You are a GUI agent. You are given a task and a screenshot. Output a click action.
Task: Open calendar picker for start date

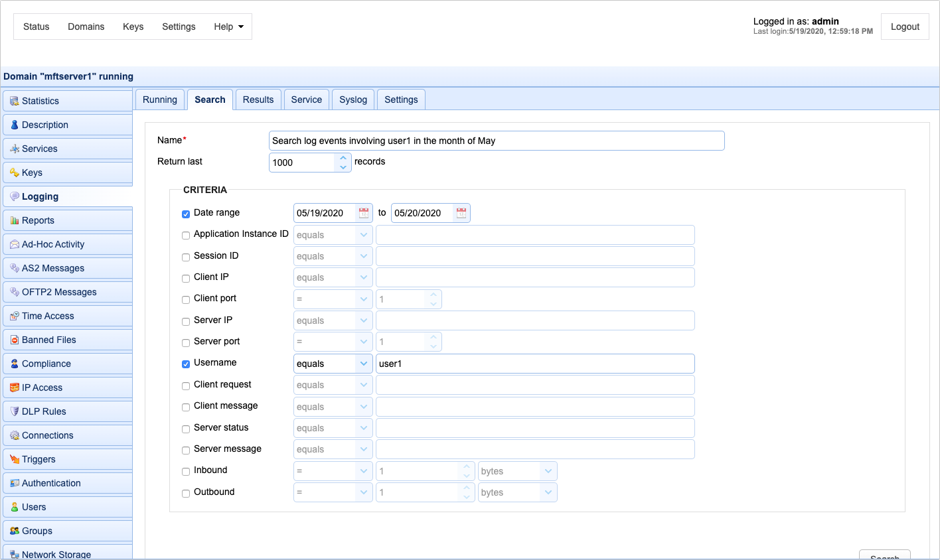(364, 213)
